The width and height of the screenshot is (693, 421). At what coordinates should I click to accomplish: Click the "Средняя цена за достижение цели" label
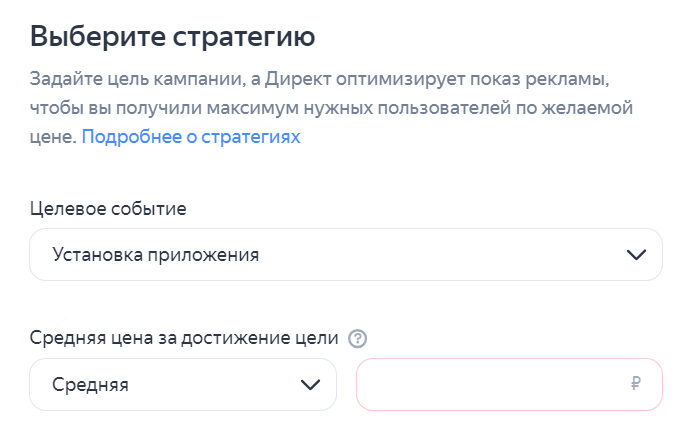pyautogui.click(x=184, y=338)
